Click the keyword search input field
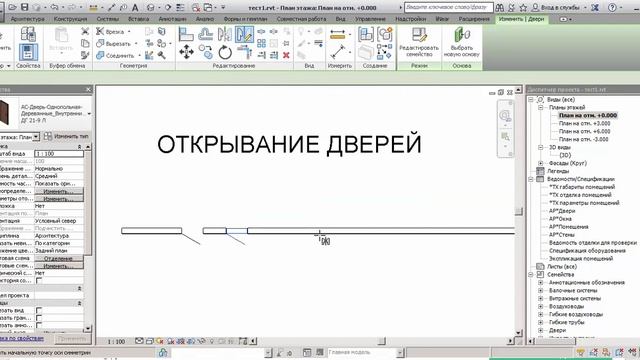This screenshot has width=640, height=360. [448, 7]
